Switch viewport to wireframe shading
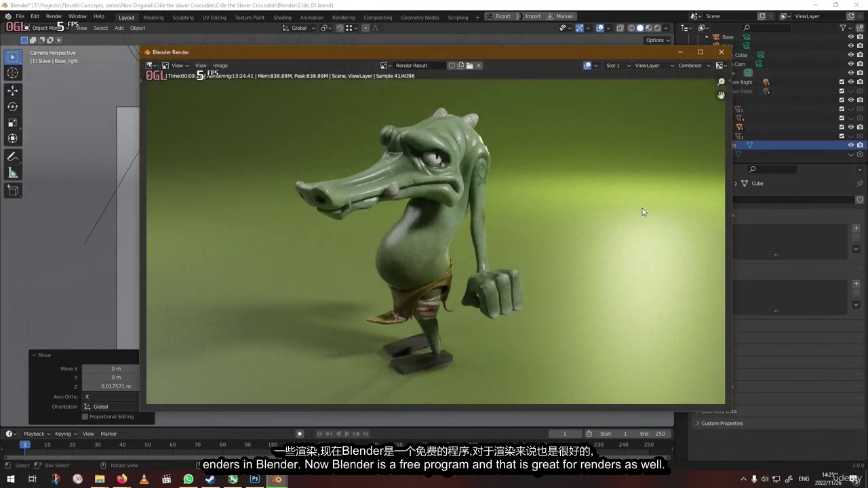The height and width of the screenshot is (488, 868). [631, 28]
